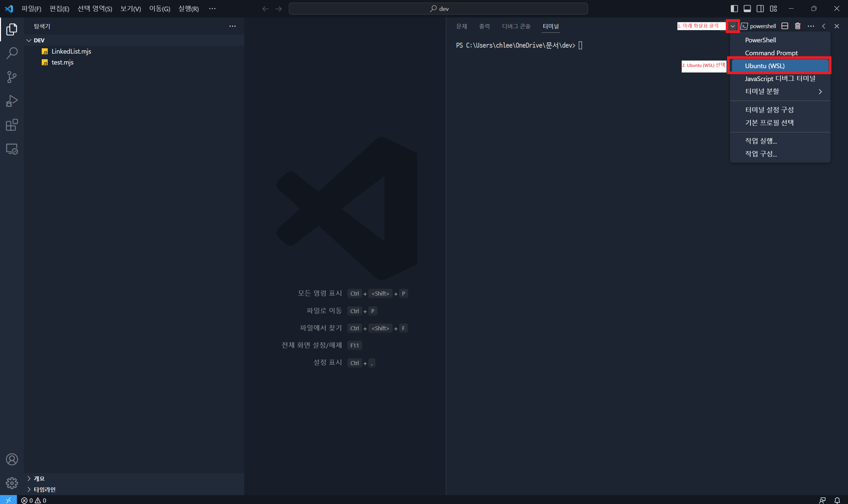Open the Source Control view
Image resolution: width=848 pixels, height=504 pixels.
[12, 77]
